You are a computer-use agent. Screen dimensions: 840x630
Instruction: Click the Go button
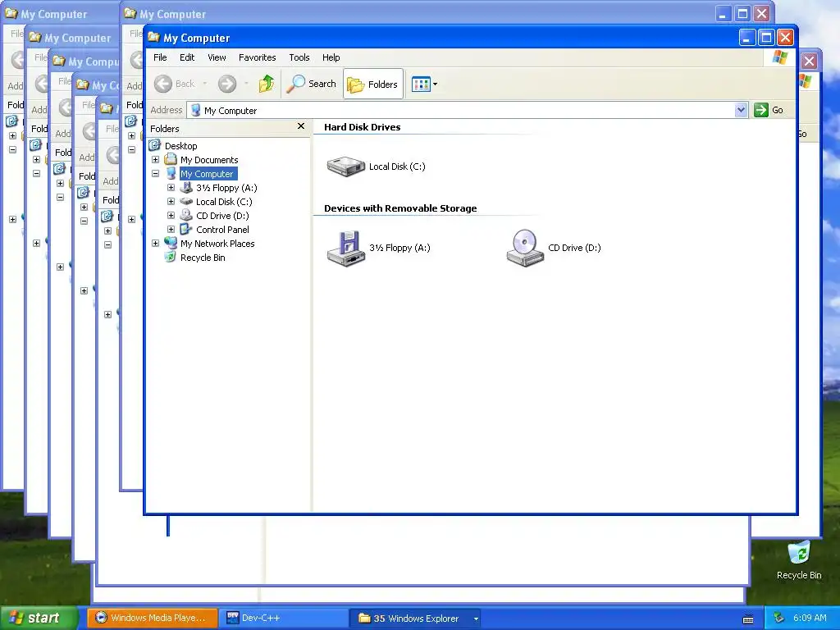769,111
